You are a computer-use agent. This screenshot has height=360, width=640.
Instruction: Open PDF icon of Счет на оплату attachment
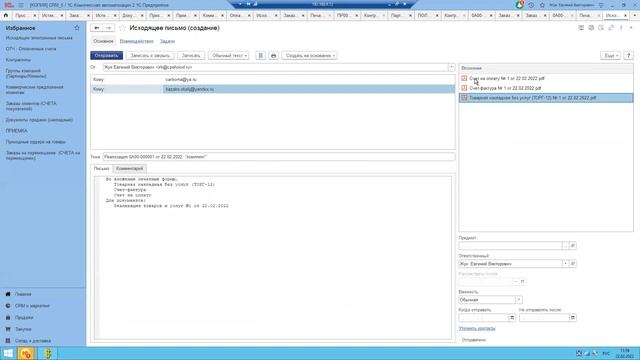click(464, 78)
